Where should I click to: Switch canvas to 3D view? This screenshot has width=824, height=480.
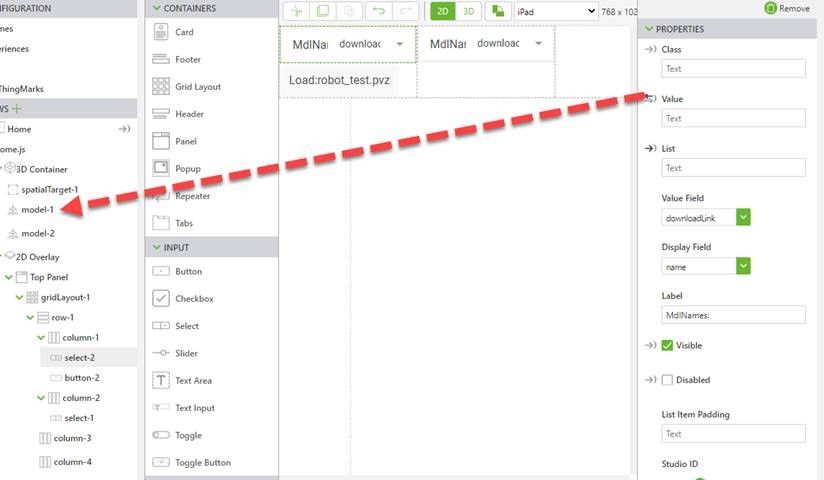pyautogui.click(x=468, y=11)
